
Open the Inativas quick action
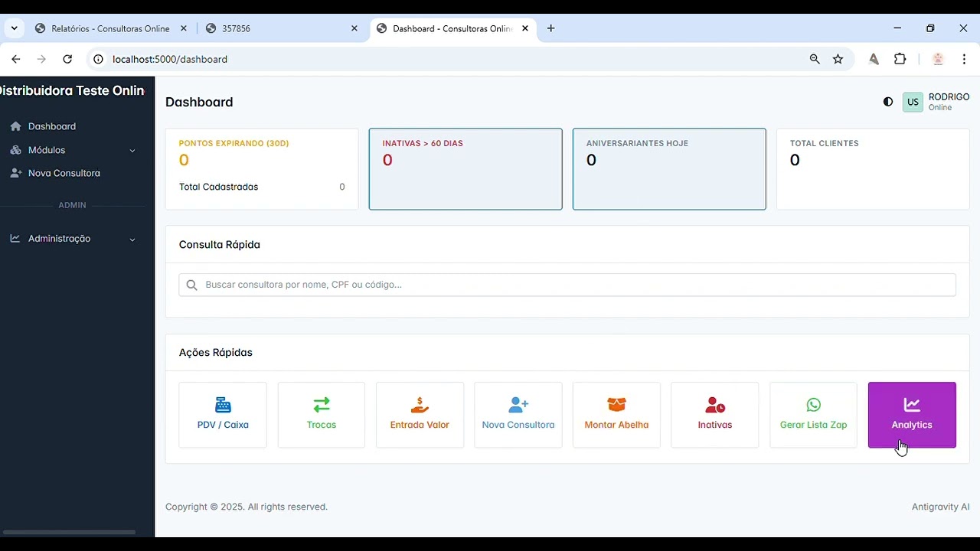click(715, 415)
